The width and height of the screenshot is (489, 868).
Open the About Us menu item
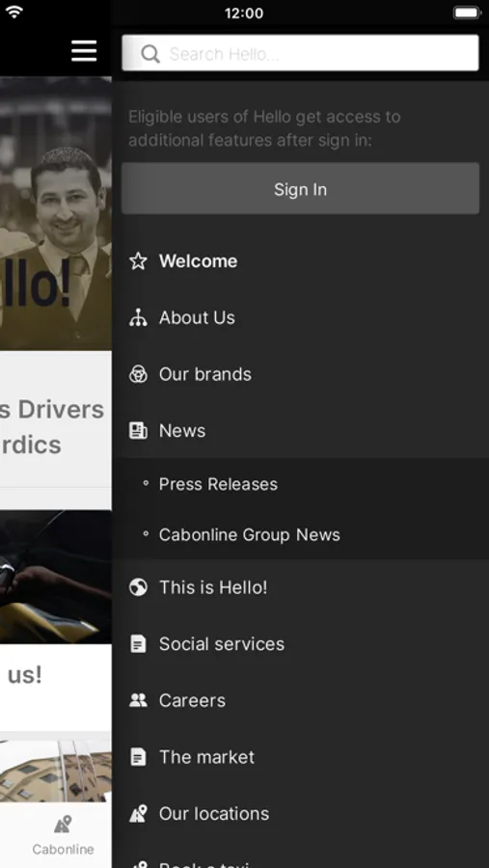click(300, 317)
